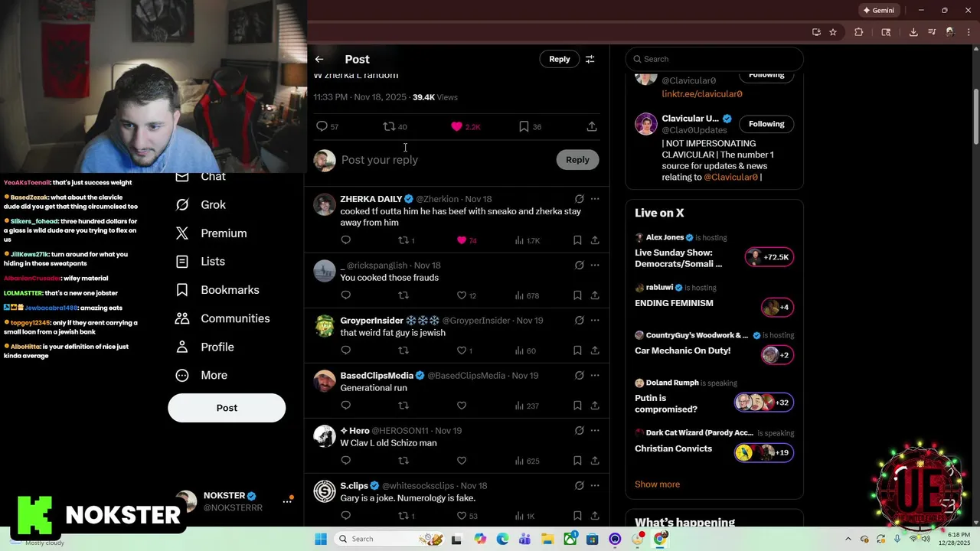Click Following button for Clavicular Updates
The image size is (980, 551).
[766, 124]
